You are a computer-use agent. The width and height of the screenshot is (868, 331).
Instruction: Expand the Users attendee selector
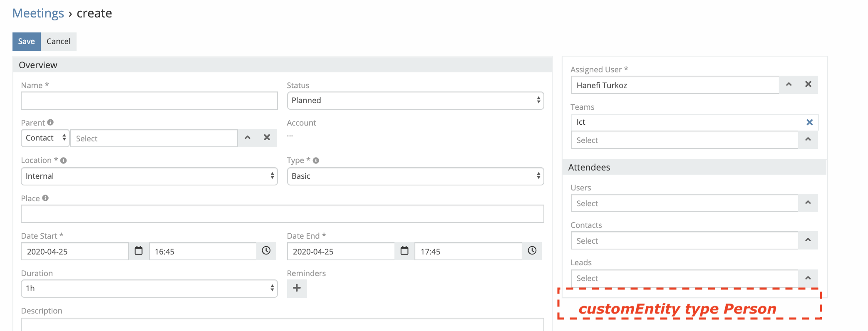(x=808, y=203)
